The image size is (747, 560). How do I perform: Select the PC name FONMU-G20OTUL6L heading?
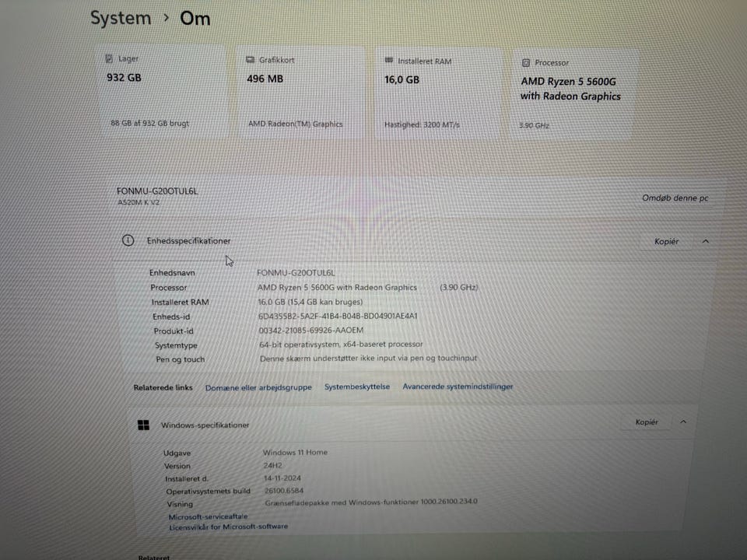(156, 191)
